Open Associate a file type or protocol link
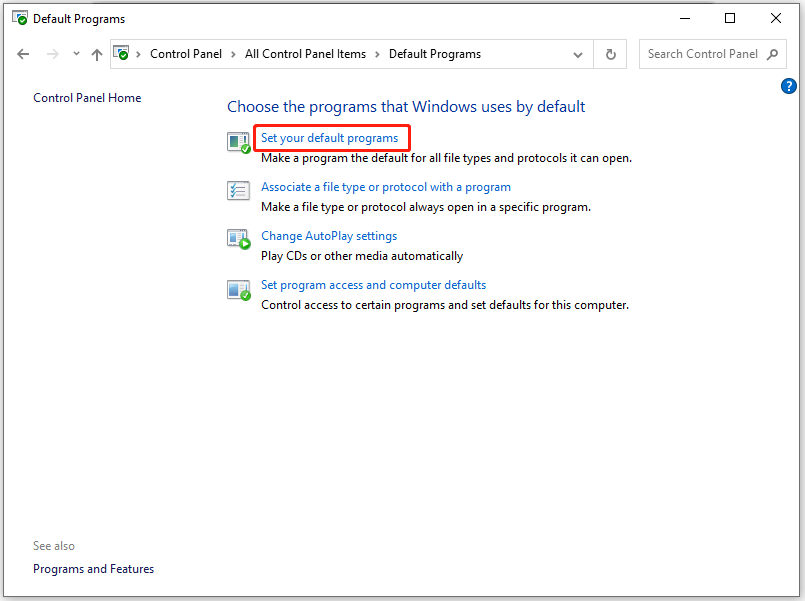The image size is (805, 601). (386, 187)
